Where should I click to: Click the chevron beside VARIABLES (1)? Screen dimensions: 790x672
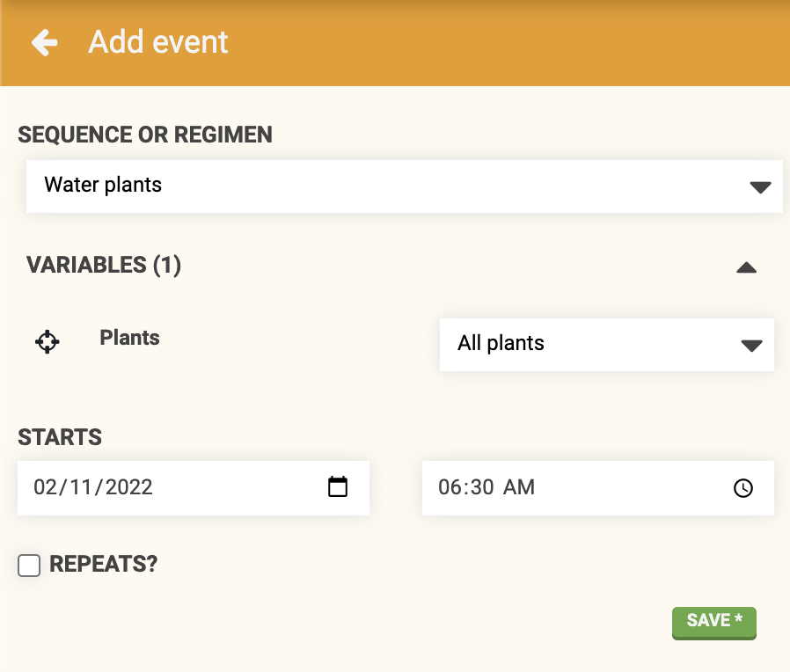pos(746,267)
